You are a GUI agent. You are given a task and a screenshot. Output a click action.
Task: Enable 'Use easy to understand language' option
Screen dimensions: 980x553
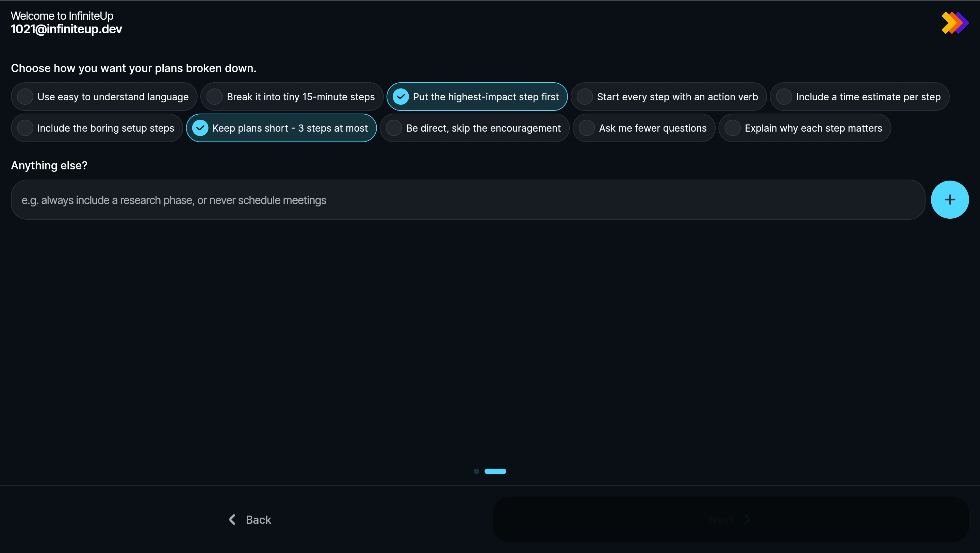click(x=104, y=97)
